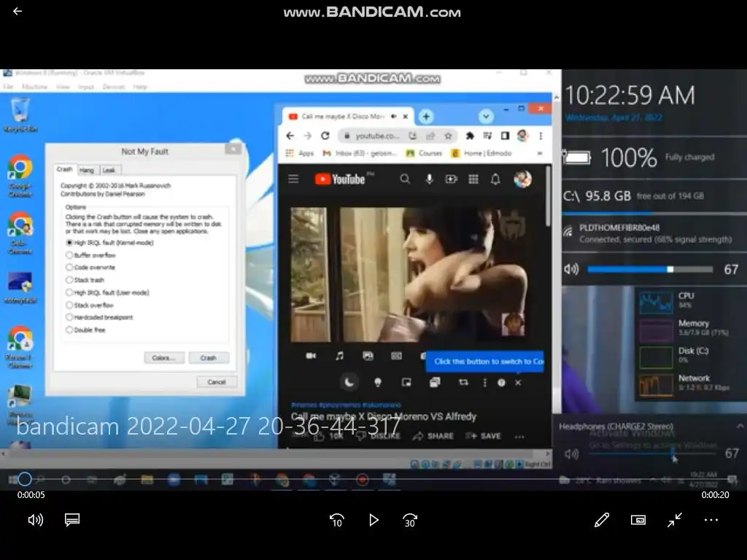Image resolution: width=747 pixels, height=560 pixels.
Task: Expand the bookmarks bar overflow chevron
Action: click(x=540, y=153)
